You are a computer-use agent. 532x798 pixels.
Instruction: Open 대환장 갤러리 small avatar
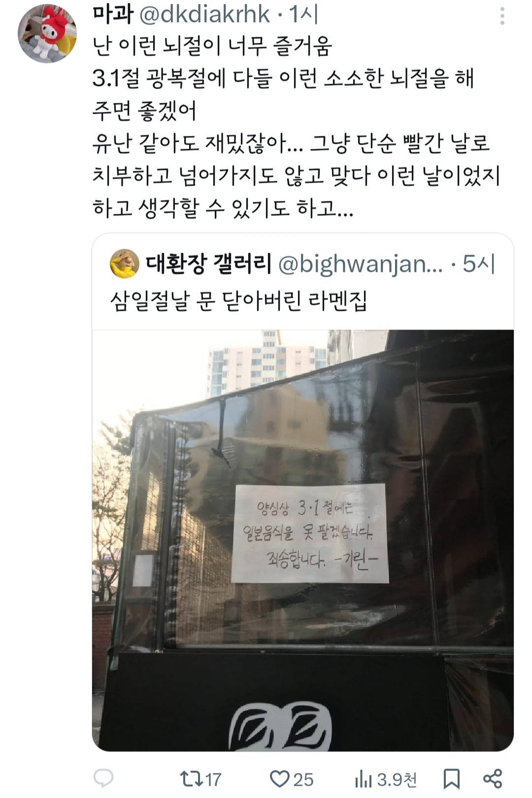(124, 264)
